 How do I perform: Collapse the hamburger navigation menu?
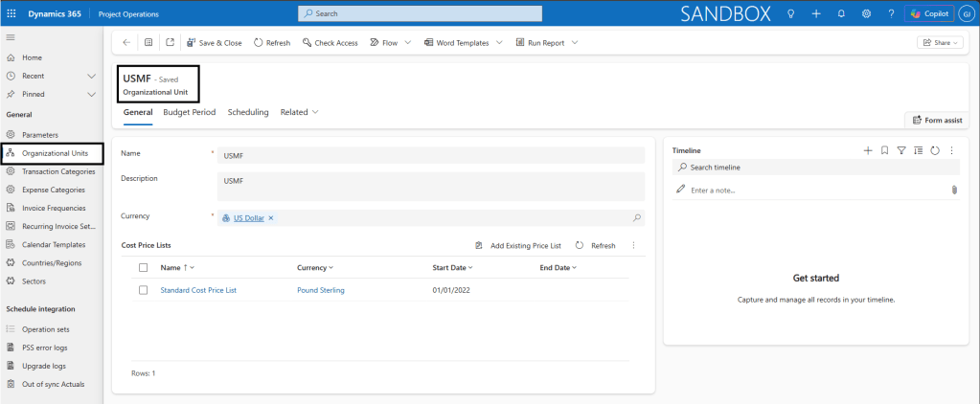(x=11, y=36)
